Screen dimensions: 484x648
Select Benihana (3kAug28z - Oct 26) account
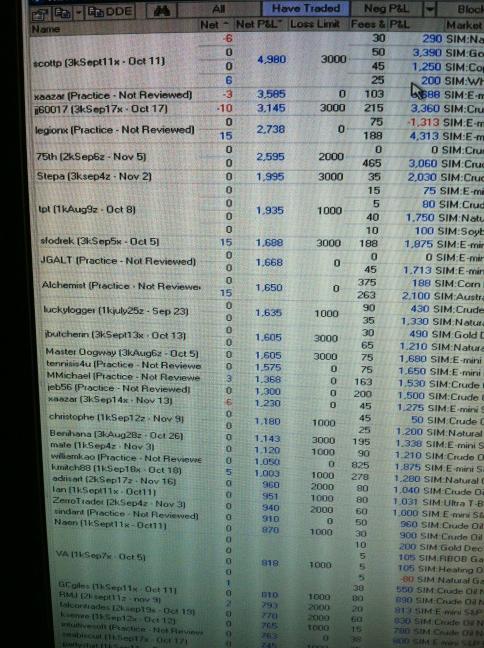pyautogui.click(x=116, y=435)
